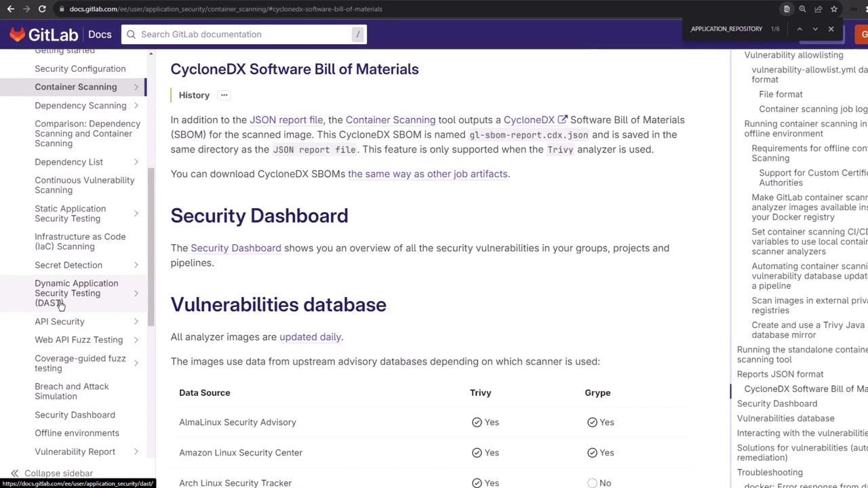Screen dimensions: 868x488
Task: Expand the Secret Detection sidebar section
Action: click(x=136, y=265)
